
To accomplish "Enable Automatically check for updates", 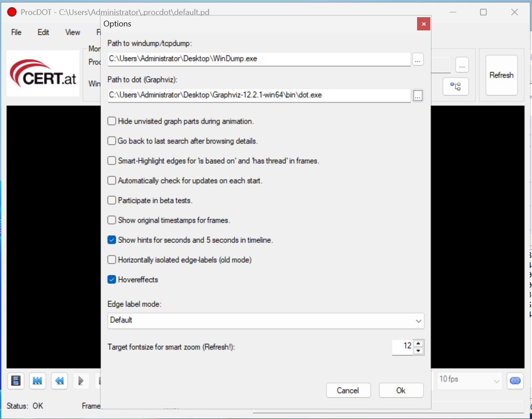I will pyautogui.click(x=112, y=180).
